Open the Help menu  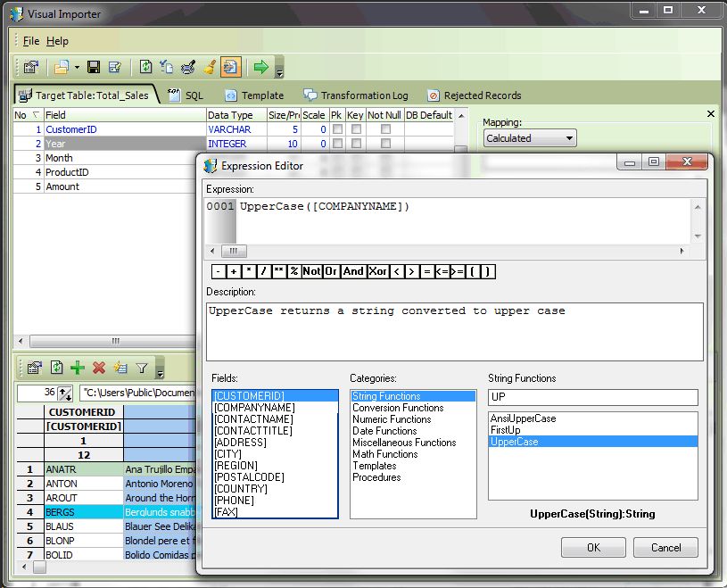pyautogui.click(x=57, y=41)
